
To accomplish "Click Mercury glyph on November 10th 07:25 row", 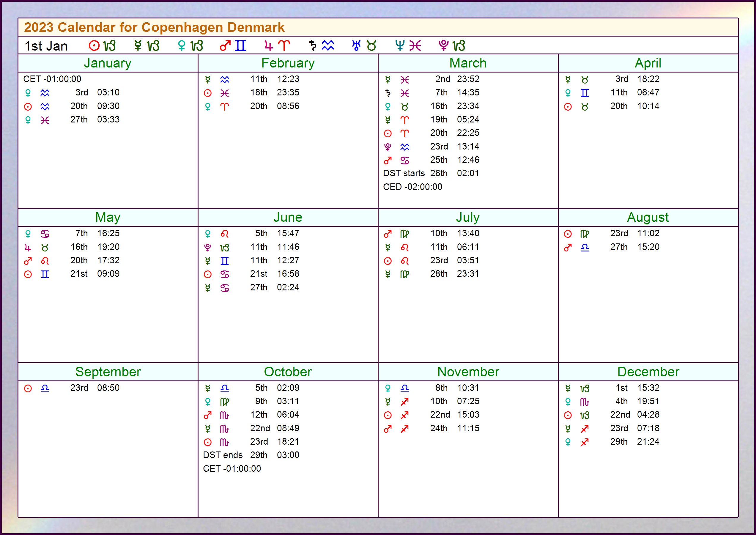I will tap(388, 402).
